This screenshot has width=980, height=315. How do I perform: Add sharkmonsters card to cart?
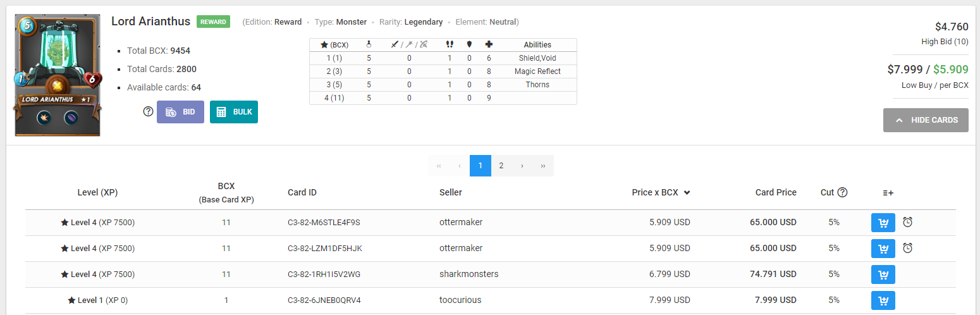[x=883, y=275]
